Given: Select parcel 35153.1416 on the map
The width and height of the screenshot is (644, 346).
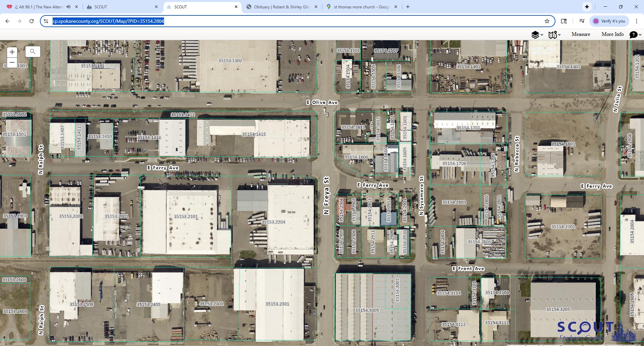Looking at the screenshot, I should coord(149,137).
